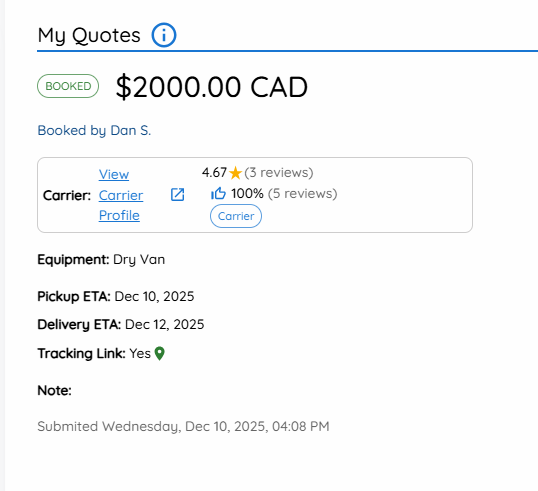538x491 pixels.
Task: Click the My Quotes info icon
Action: [164, 35]
